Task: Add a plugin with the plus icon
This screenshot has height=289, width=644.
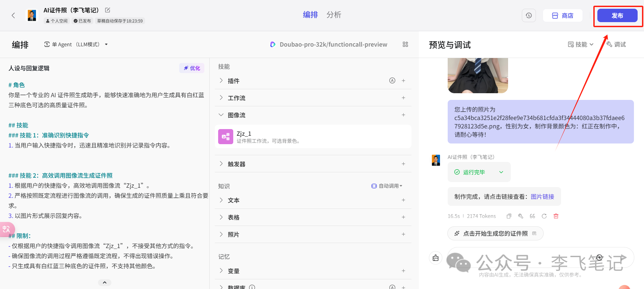Action: pos(403,80)
